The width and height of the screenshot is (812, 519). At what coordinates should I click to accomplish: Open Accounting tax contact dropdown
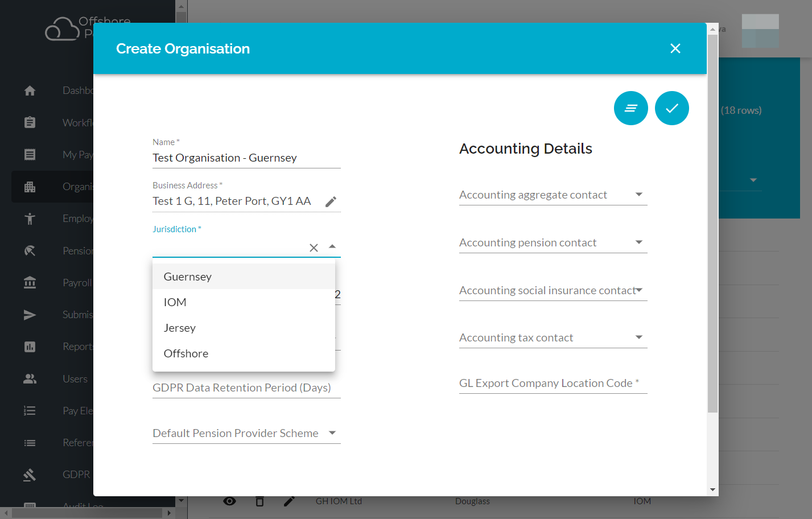(x=639, y=337)
